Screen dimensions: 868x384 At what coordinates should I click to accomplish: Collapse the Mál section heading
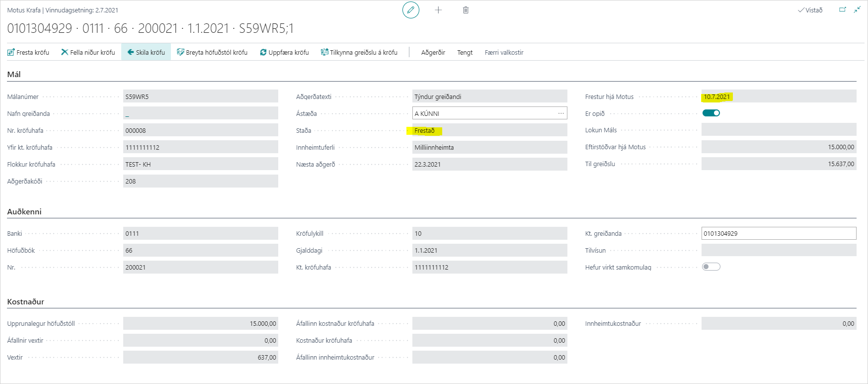pyautogui.click(x=14, y=75)
